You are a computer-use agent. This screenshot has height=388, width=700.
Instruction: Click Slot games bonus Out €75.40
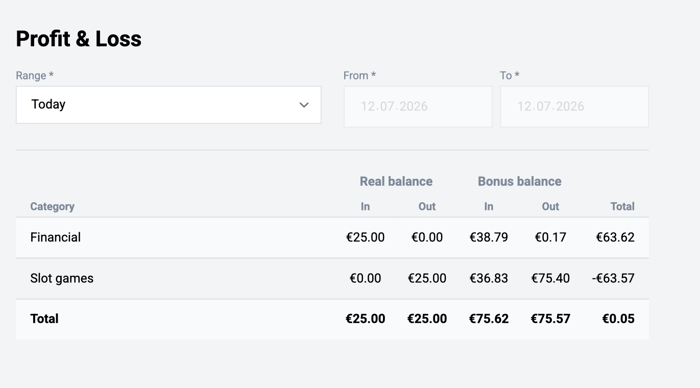coord(550,279)
